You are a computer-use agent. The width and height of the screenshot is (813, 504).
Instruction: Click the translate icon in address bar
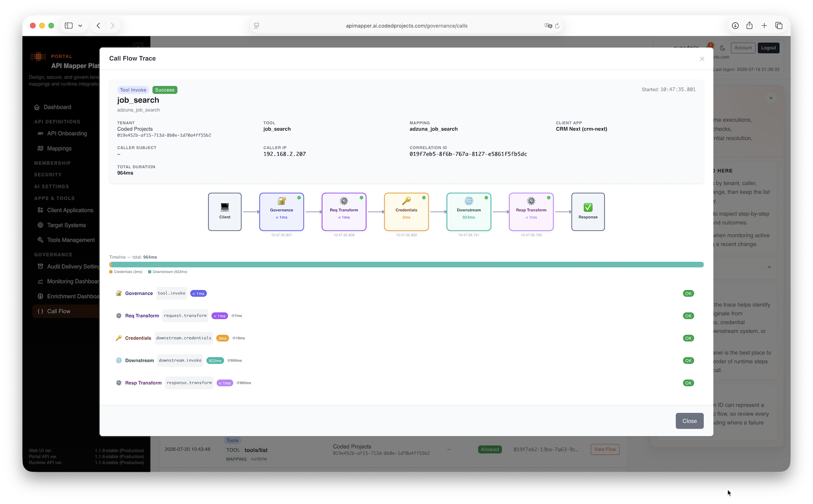click(x=548, y=26)
